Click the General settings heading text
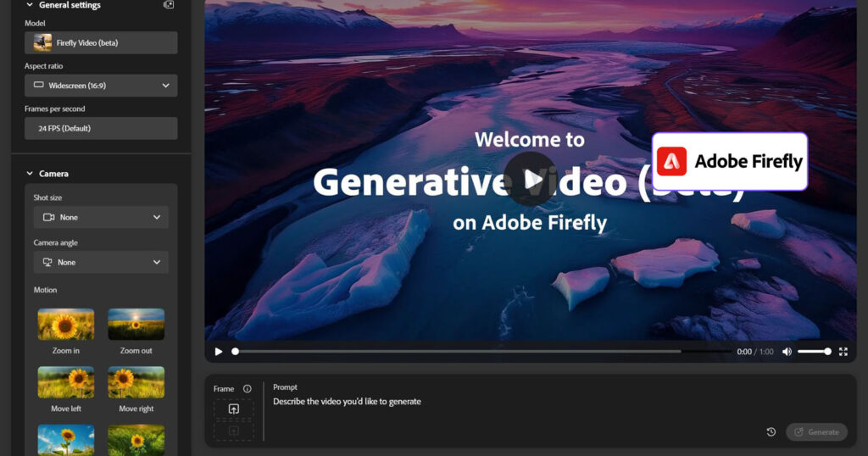The width and height of the screenshot is (868, 456). tap(70, 5)
